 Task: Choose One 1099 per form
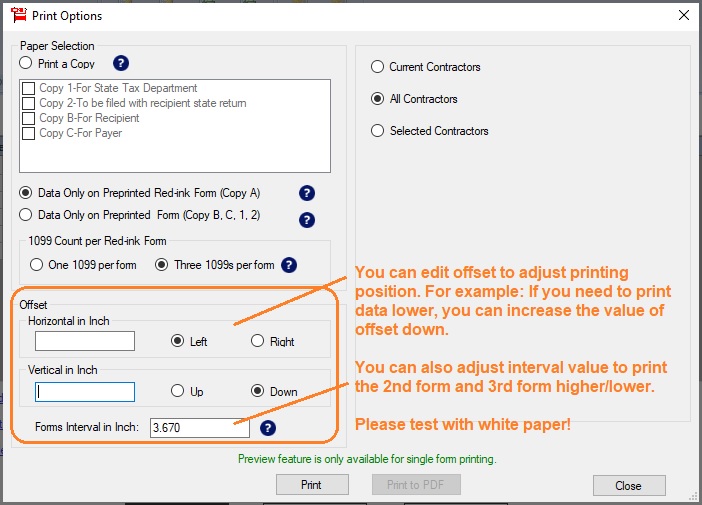pyautogui.click(x=37, y=265)
